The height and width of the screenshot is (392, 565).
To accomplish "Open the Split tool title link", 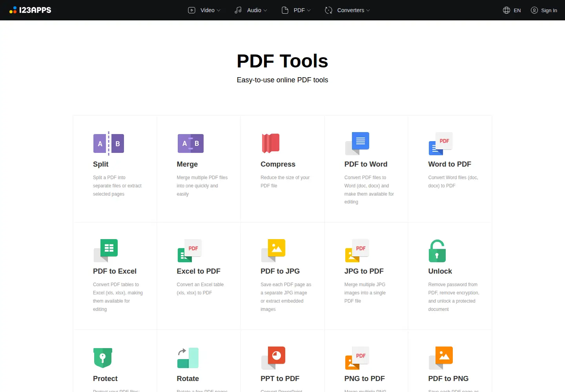I will (x=100, y=164).
